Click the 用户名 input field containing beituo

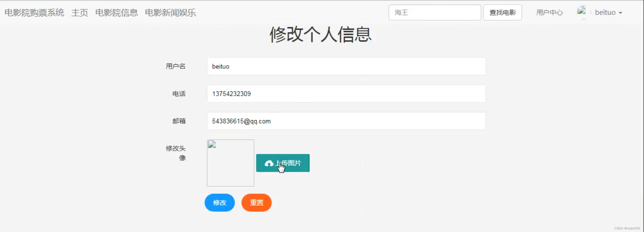(346, 66)
